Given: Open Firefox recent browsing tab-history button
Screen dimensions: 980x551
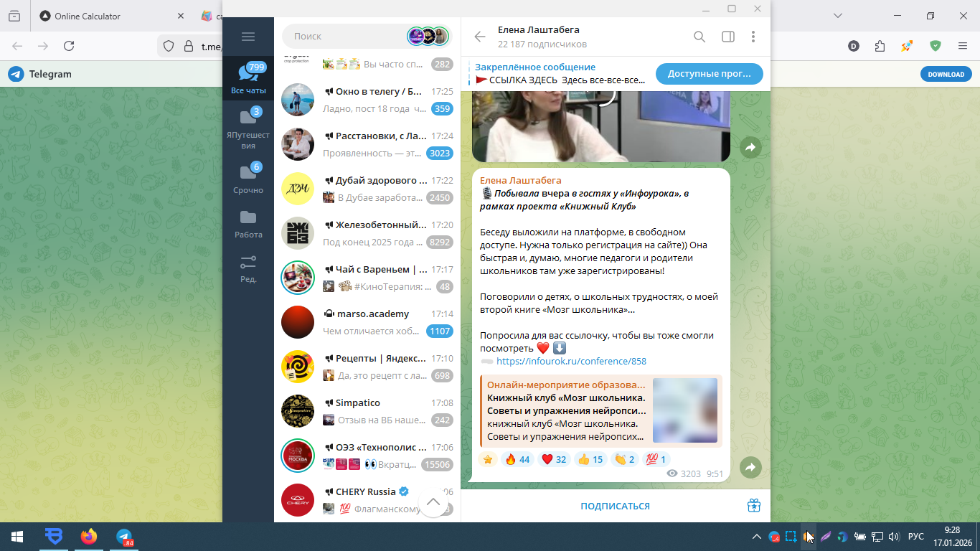Looking at the screenshot, I should pos(15,16).
